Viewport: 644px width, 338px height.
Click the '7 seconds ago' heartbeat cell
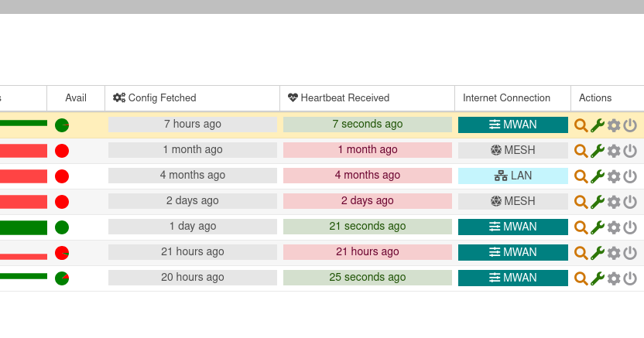click(x=367, y=125)
